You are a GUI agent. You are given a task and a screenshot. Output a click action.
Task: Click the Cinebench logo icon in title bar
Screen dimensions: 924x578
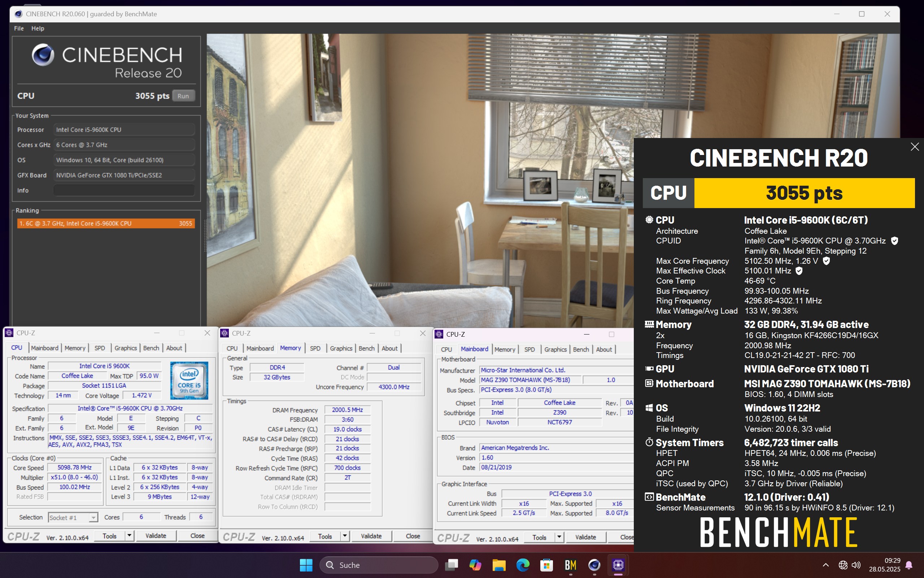click(x=18, y=14)
